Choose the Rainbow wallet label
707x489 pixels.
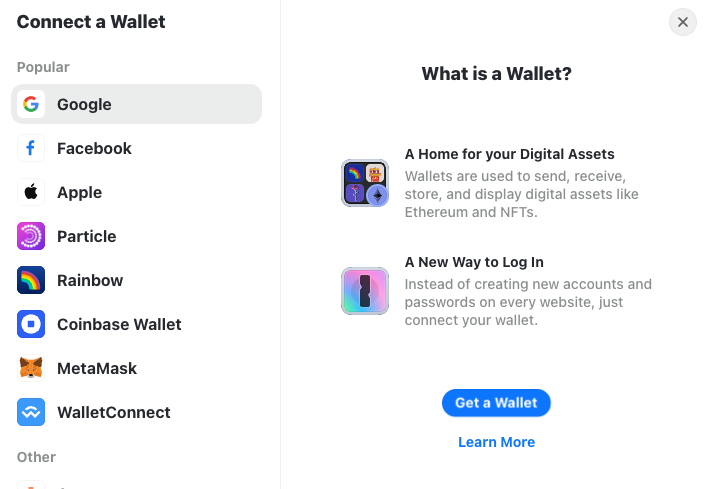(90, 280)
